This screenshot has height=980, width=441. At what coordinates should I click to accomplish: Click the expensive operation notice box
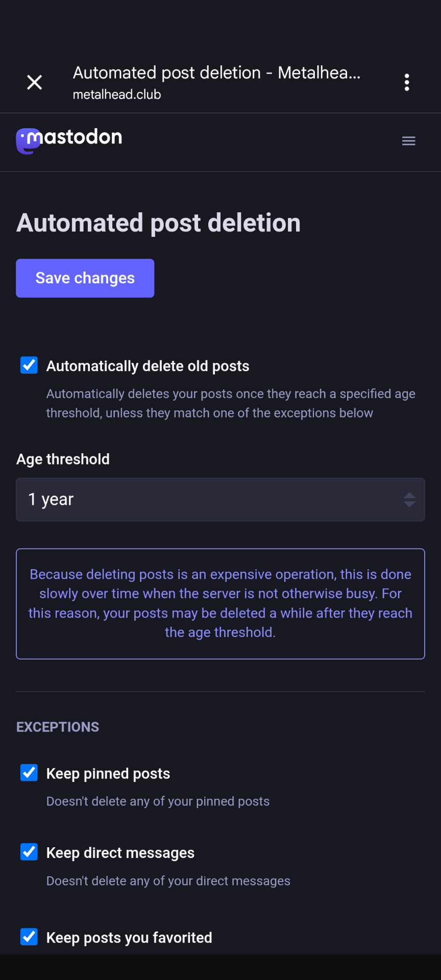(220, 604)
